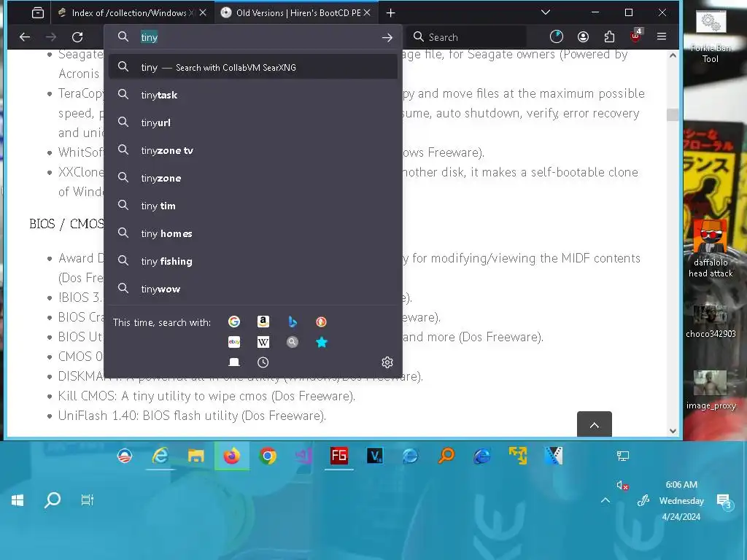Open Internet Explorer in taskbar
747x560 pixels.
[160, 456]
